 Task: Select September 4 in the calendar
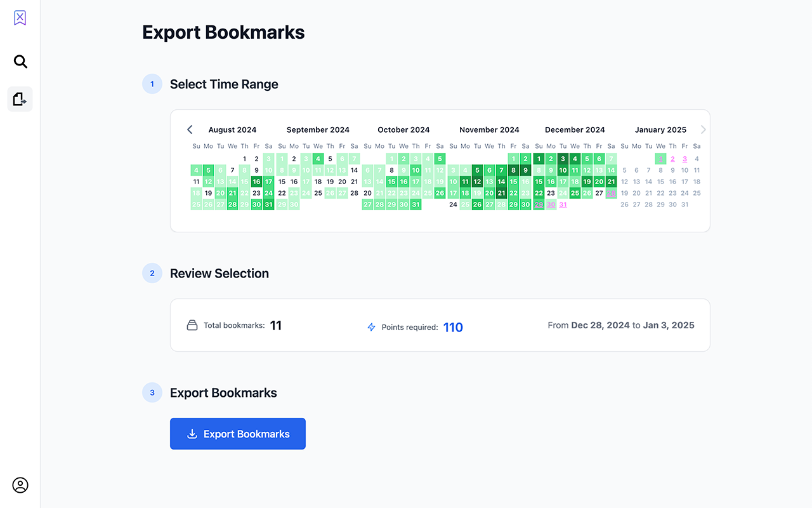tap(318, 159)
